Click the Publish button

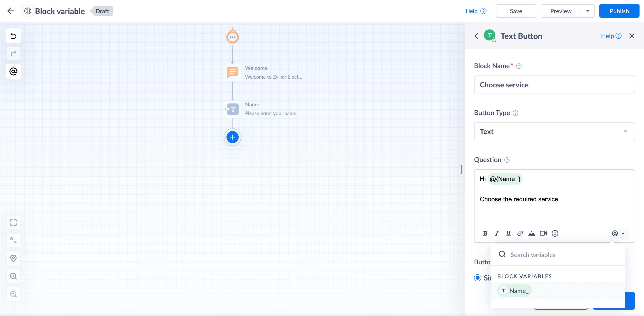(x=619, y=11)
